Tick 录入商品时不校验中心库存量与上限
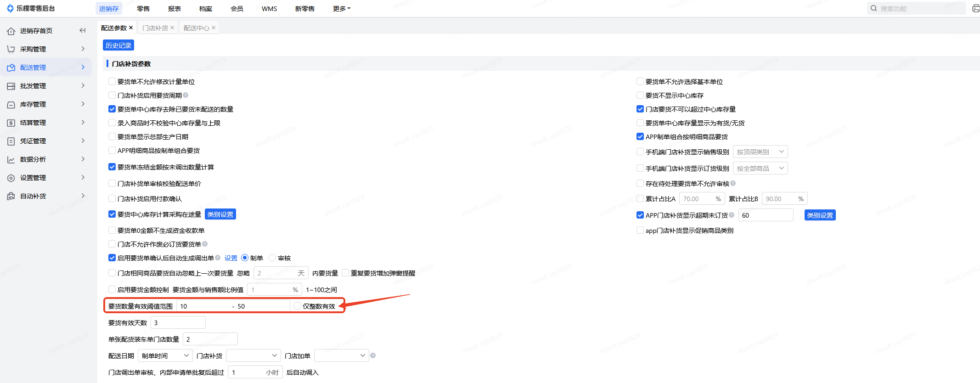This screenshot has height=383, width=980. pos(112,123)
